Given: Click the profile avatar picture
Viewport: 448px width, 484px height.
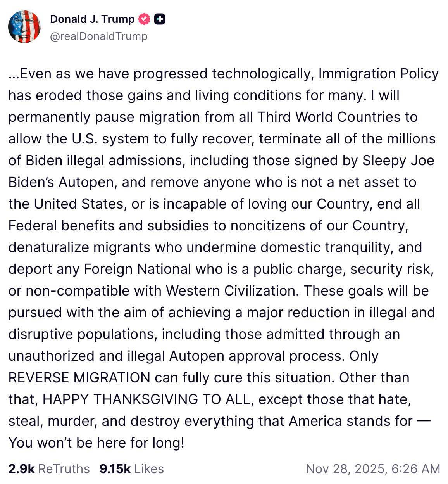Looking at the screenshot, I should (24, 26).
